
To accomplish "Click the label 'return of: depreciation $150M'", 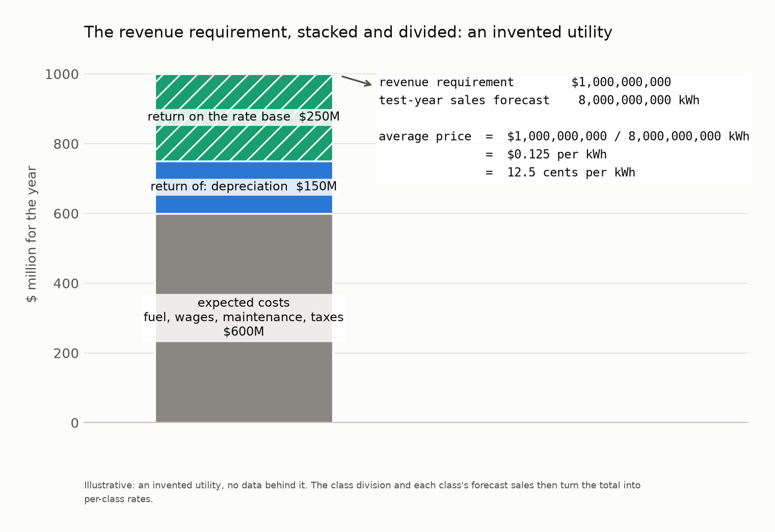I will pos(244,187).
